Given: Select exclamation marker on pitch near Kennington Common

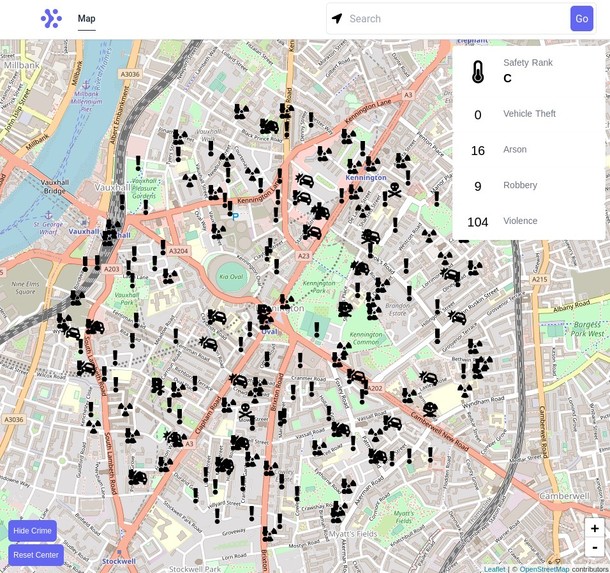Looking at the screenshot, I should 317,329.
